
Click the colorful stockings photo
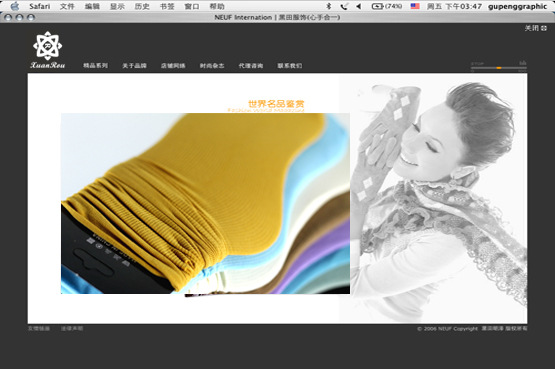(x=206, y=203)
